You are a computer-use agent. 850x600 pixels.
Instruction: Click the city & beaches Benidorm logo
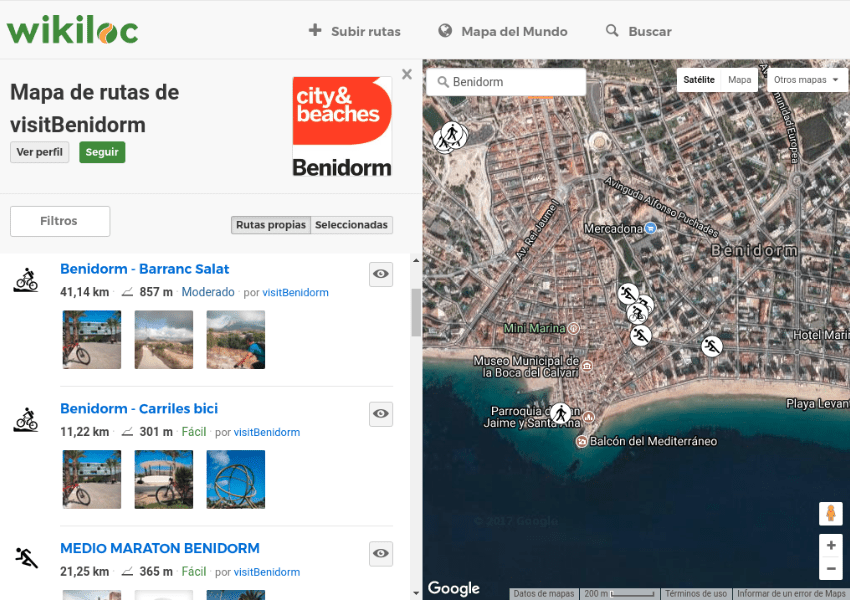(342, 127)
